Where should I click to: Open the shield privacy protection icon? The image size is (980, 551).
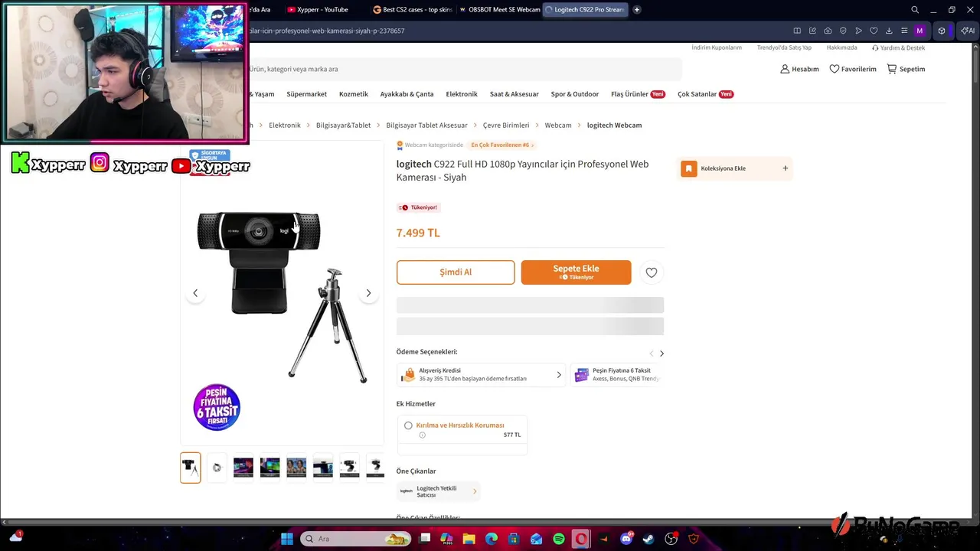tap(843, 31)
